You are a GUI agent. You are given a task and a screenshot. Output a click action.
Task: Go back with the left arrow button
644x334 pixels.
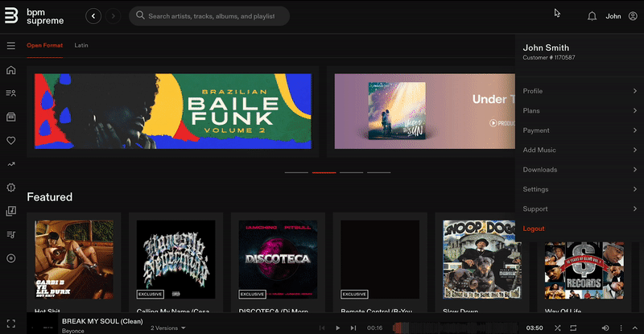coord(93,16)
